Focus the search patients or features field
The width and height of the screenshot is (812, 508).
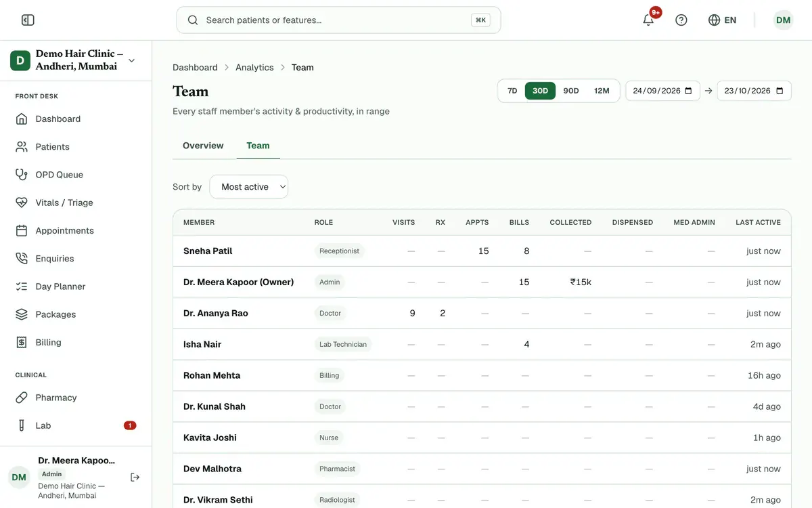pos(338,20)
